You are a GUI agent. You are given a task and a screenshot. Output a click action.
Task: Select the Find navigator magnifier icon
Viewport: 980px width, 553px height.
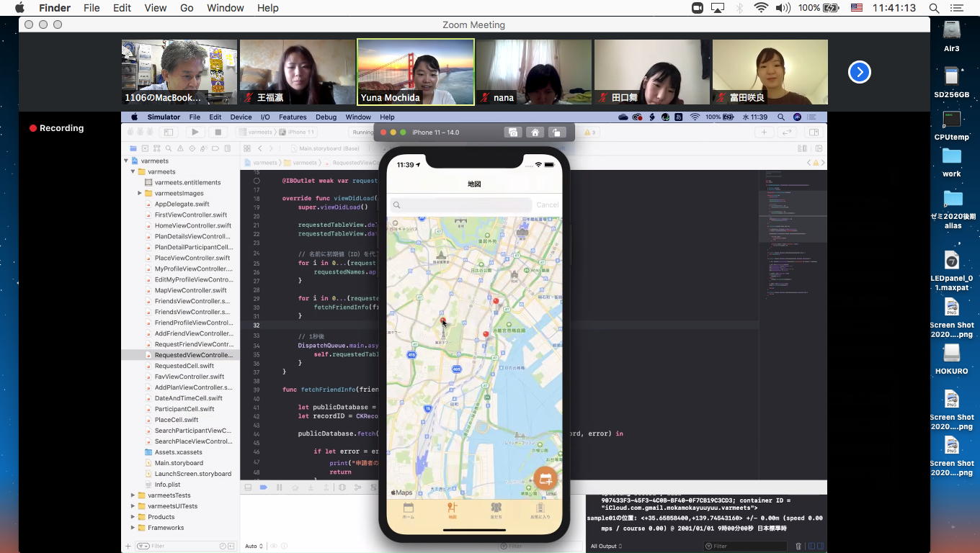click(169, 148)
